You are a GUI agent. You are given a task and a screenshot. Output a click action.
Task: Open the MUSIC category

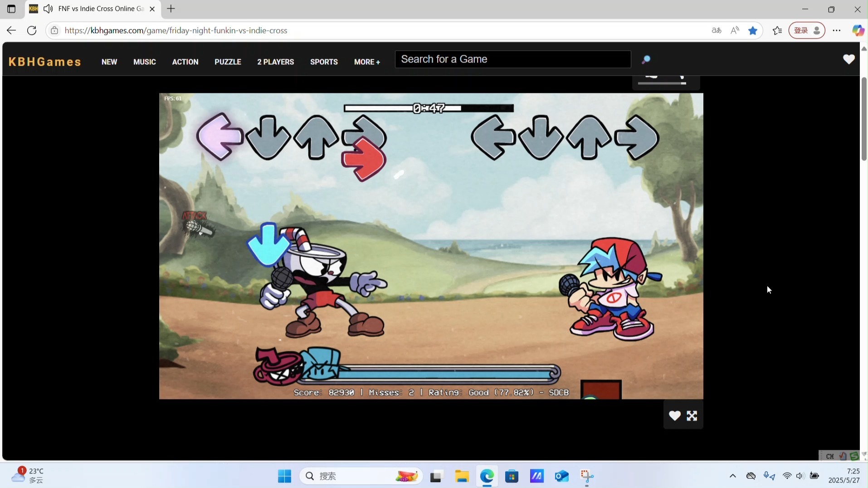click(x=145, y=62)
